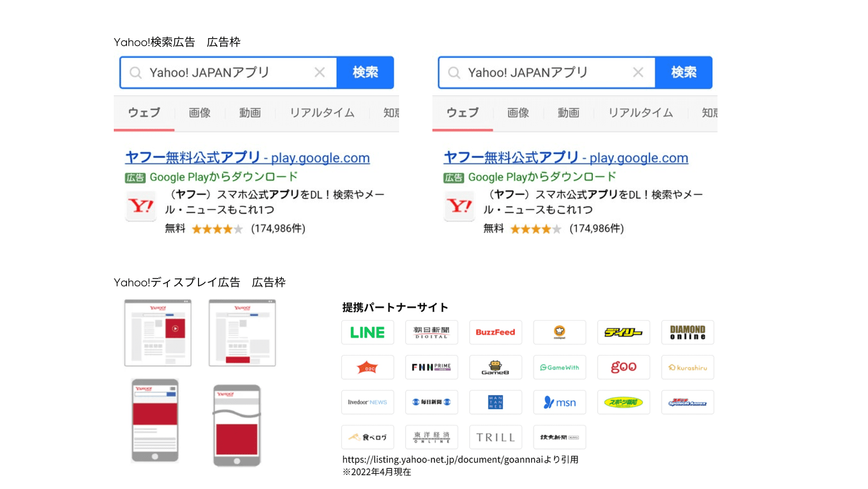
Task: Clear the right search box with X
Action: pos(638,73)
